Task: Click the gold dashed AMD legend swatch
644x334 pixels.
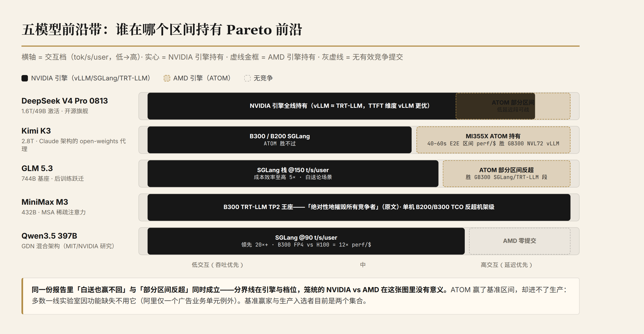Action: 167,78
